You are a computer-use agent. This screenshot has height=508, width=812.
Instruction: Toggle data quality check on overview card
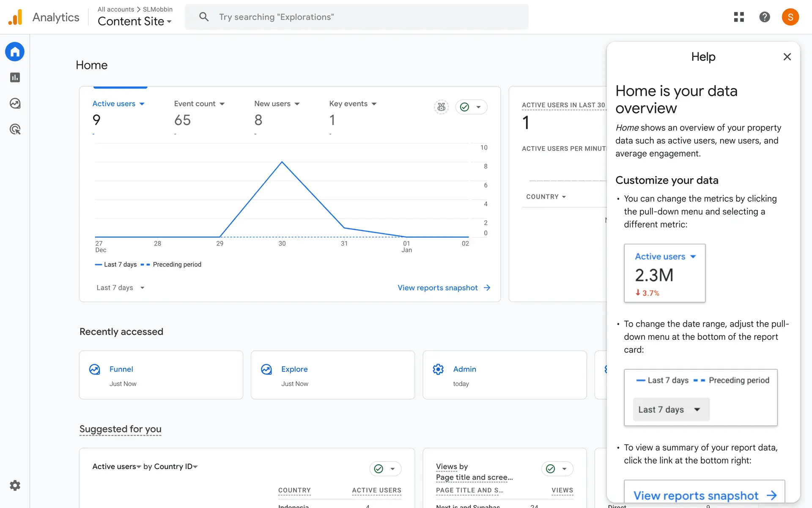[471, 107]
